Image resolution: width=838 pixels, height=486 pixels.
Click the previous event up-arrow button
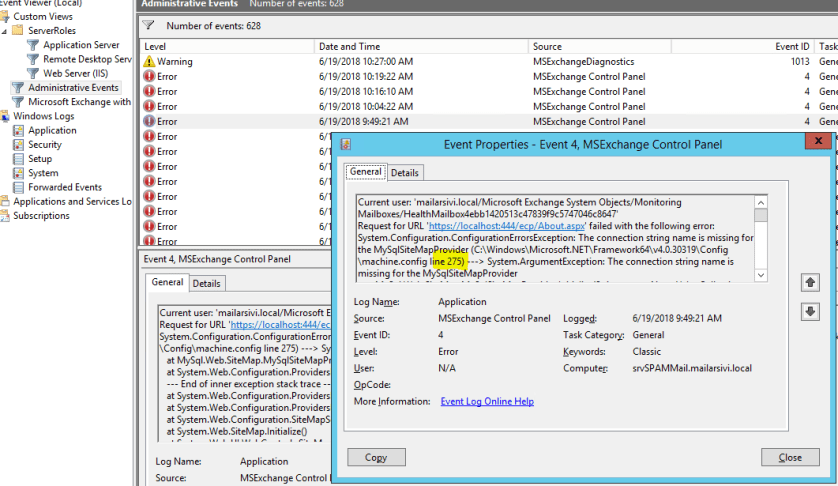pyautogui.click(x=811, y=283)
